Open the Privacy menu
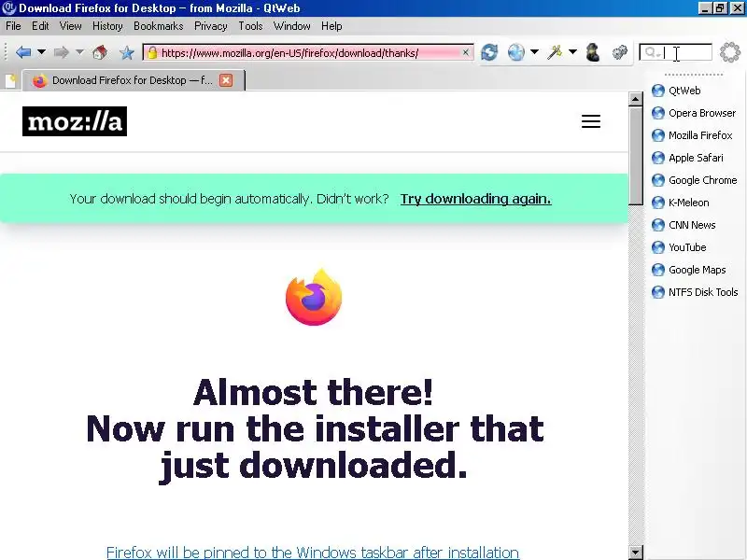This screenshot has height=560, width=747. tap(211, 26)
